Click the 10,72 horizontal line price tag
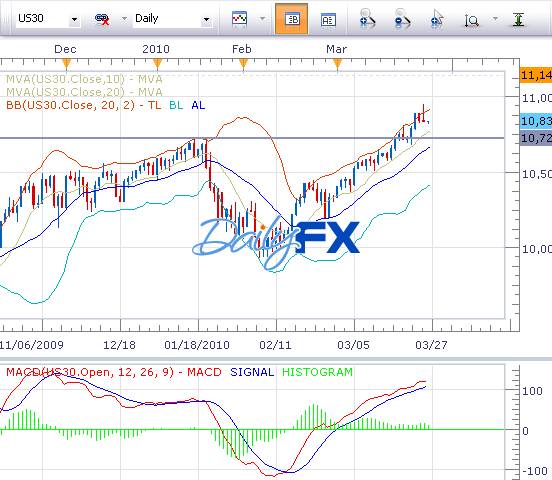This screenshot has width=552, height=480. (536, 138)
